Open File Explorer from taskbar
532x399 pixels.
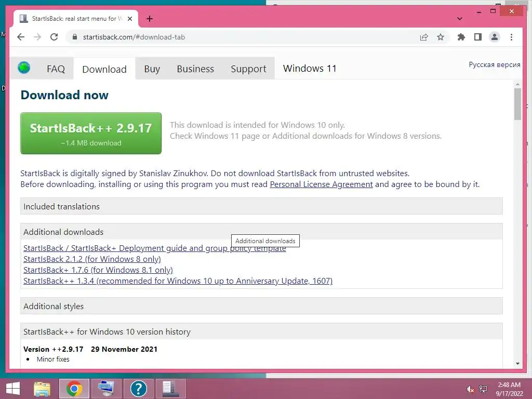coord(42,389)
